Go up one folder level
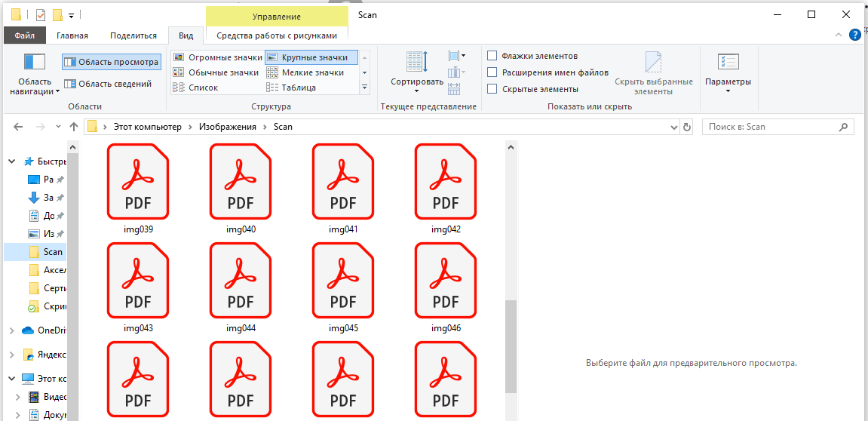 point(74,127)
